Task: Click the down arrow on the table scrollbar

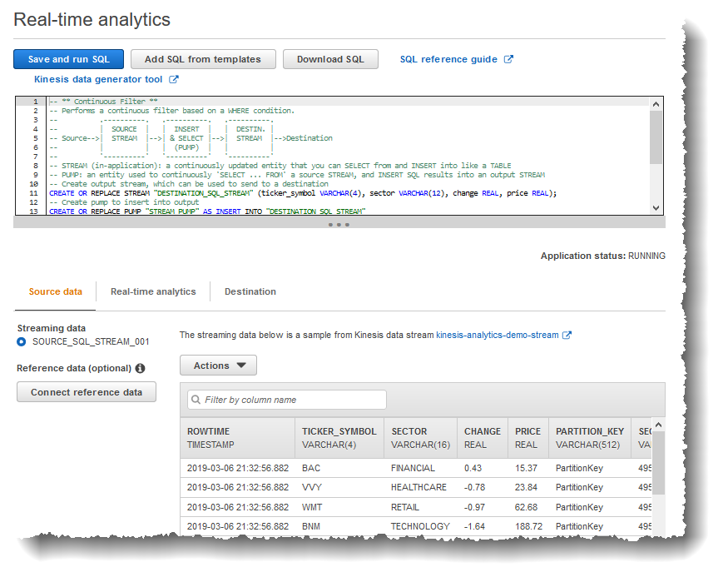Action: pos(658,534)
